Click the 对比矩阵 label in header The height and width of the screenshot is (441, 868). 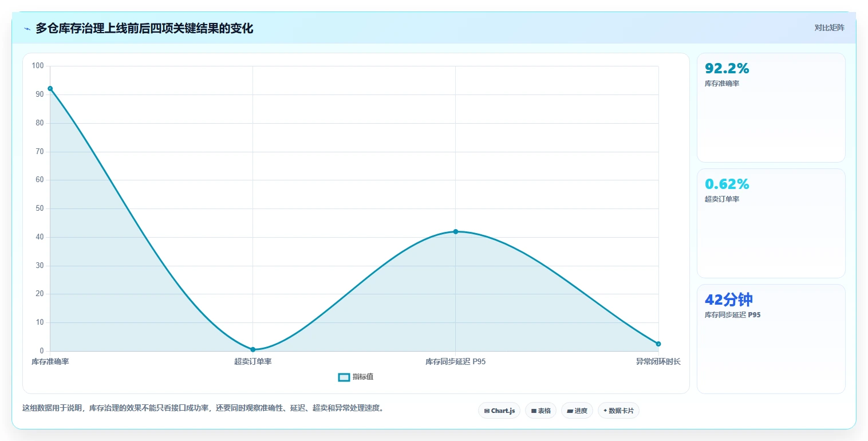tap(829, 27)
